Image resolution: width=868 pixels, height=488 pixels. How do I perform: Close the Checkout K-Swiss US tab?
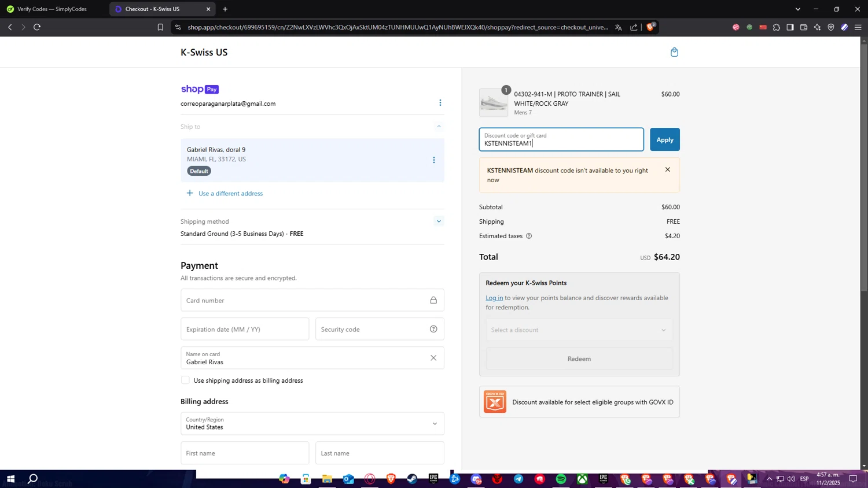click(208, 9)
